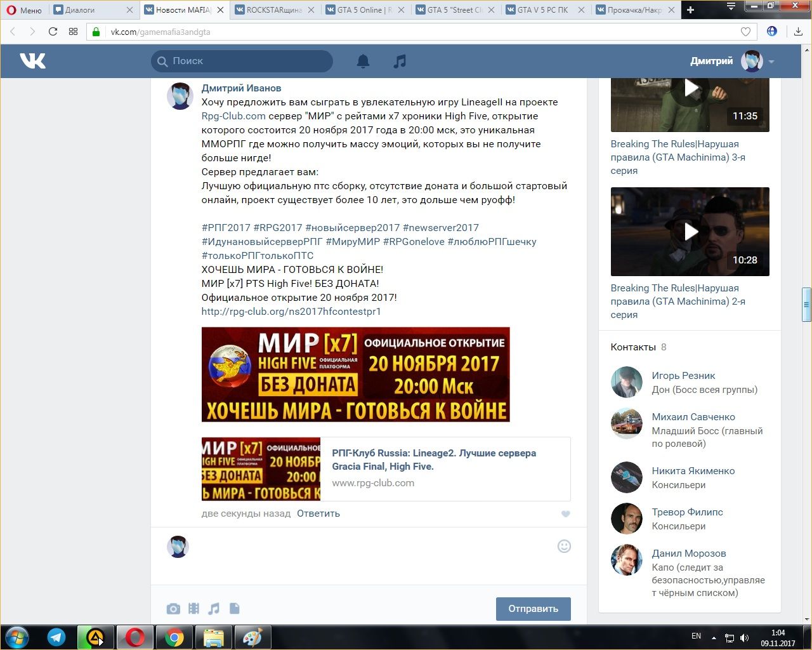The image size is (812, 650).
Task: Reload the current page
Action: (x=53, y=32)
